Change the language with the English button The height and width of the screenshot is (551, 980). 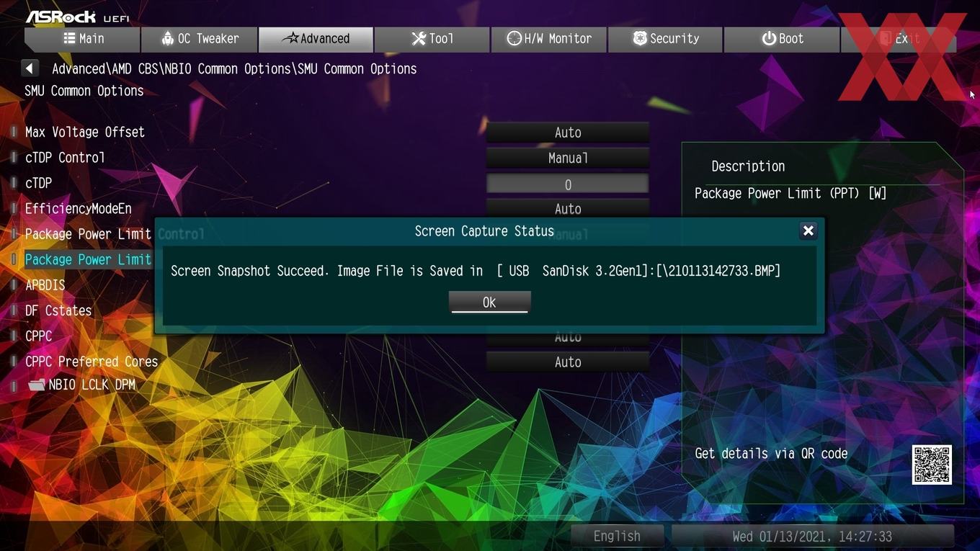(617, 536)
